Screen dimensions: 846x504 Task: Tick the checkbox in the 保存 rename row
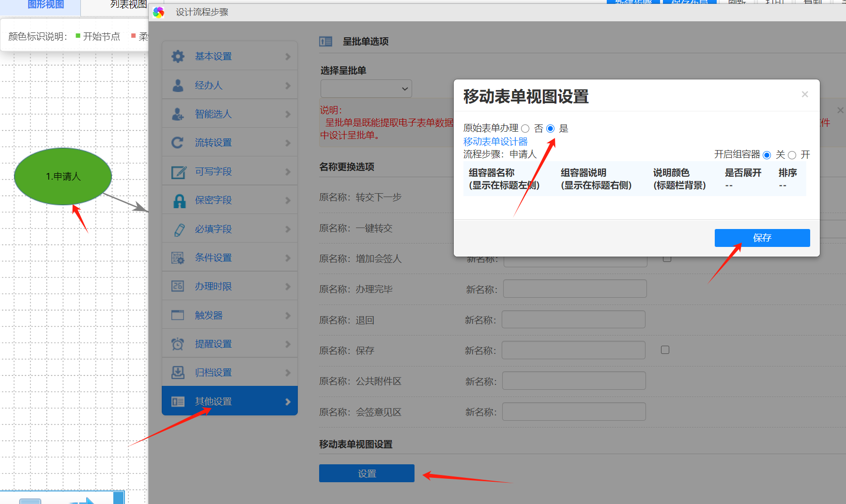(665, 350)
